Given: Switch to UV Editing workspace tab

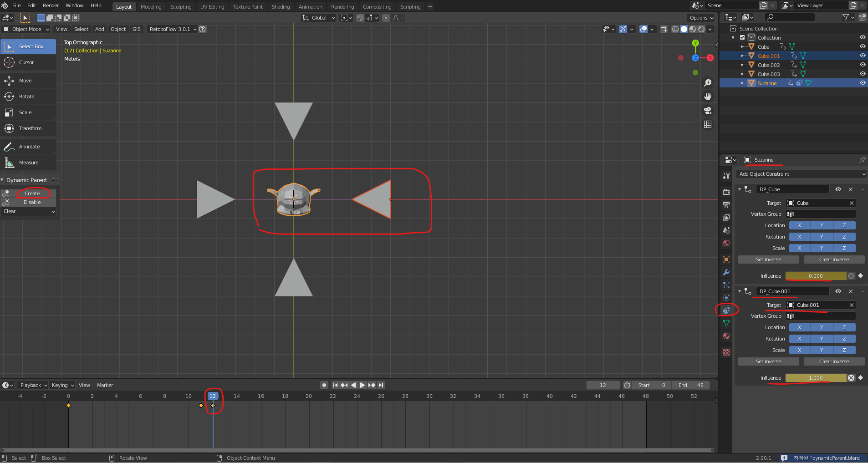Looking at the screenshot, I should point(212,7).
